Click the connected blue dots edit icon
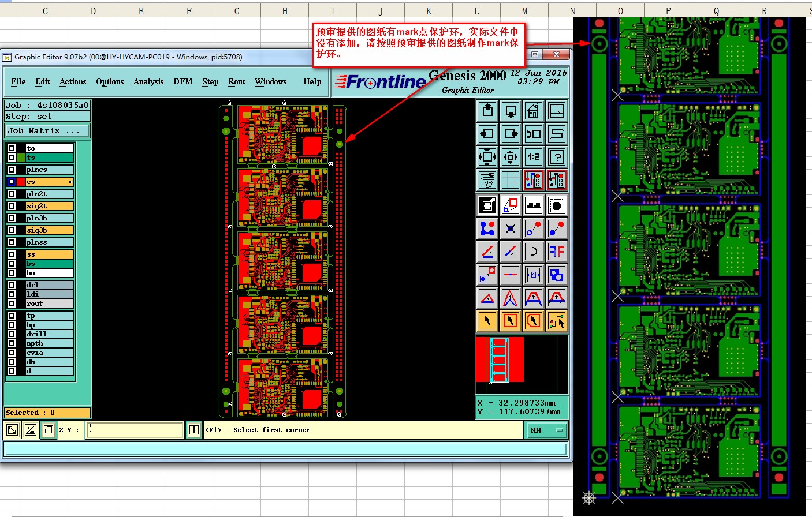The width and height of the screenshot is (812, 517). tap(487, 228)
